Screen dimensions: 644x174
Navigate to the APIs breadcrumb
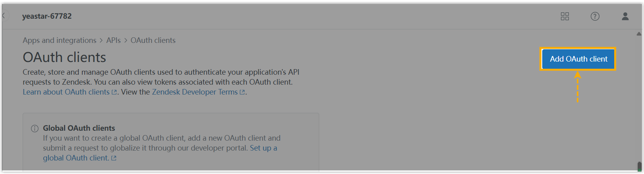pyautogui.click(x=113, y=40)
